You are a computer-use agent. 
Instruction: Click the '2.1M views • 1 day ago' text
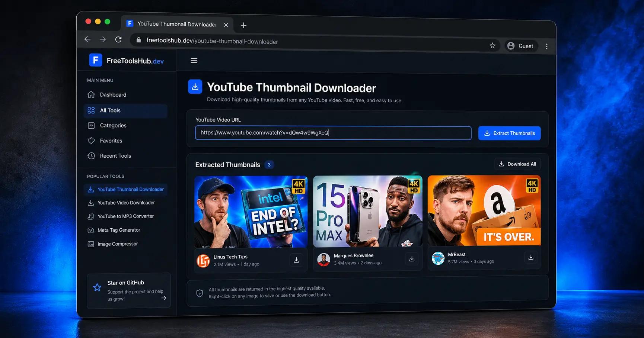click(x=236, y=264)
